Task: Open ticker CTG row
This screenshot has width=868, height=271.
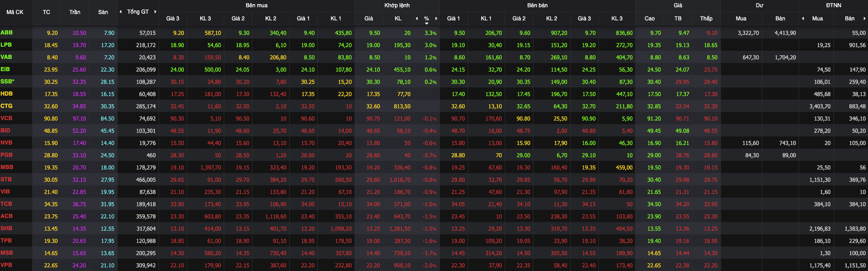Action: pyautogui.click(x=7, y=106)
